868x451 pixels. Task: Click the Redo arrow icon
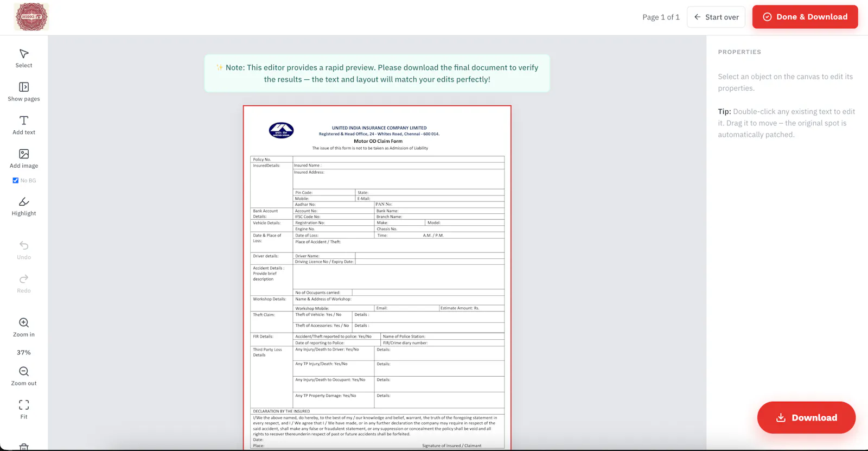click(24, 279)
